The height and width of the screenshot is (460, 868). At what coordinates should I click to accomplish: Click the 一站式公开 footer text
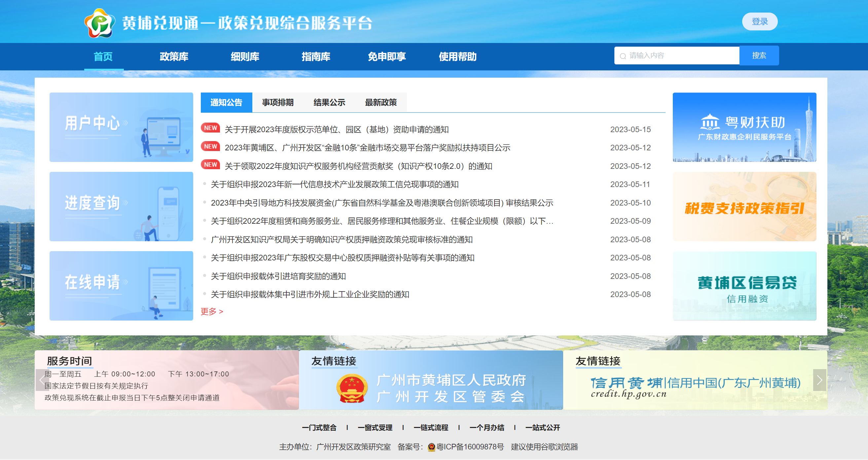(x=543, y=428)
